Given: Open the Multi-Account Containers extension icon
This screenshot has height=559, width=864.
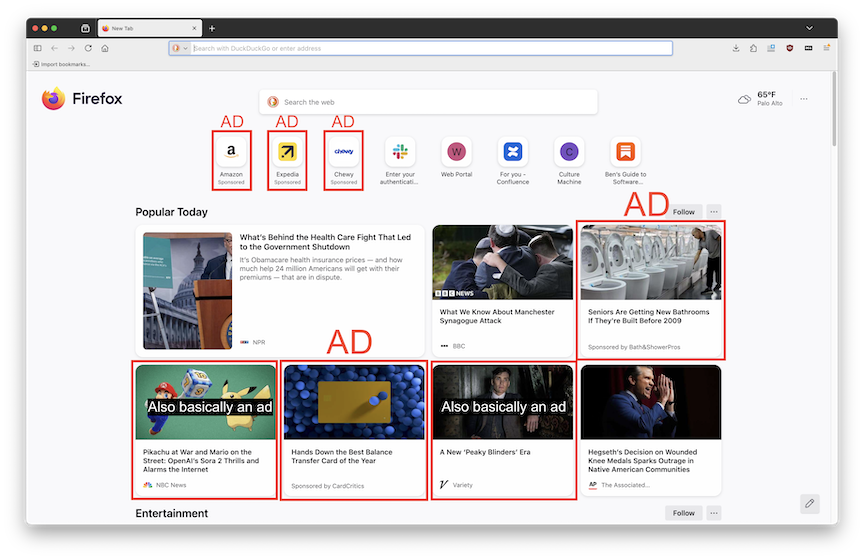Looking at the screenshot, I should (771, 48).
